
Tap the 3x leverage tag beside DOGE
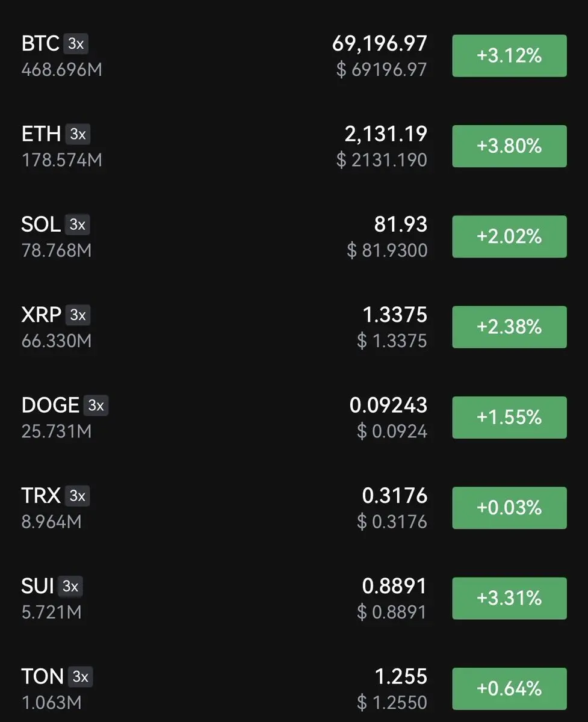[96, 406]
